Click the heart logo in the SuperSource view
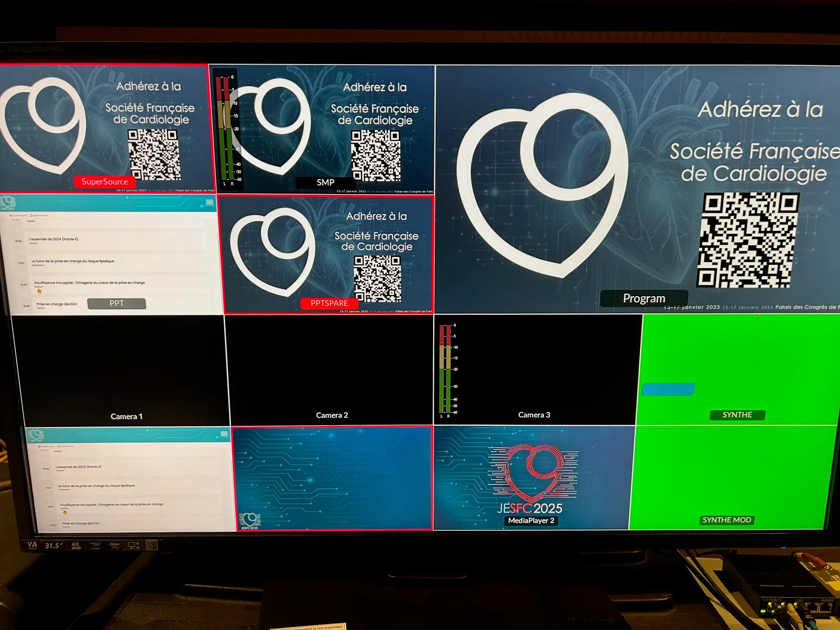This screenshot has width=840, height=630. coord(43,126)
